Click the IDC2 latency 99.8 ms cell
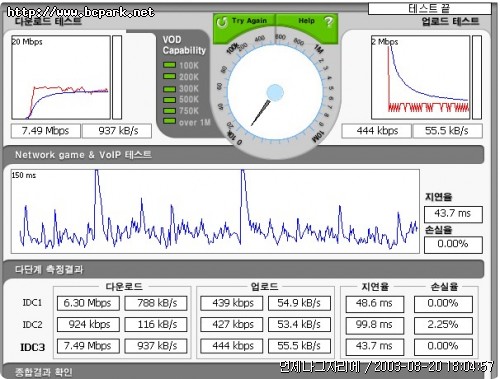500x379 pixels. (x=375, y=325)
